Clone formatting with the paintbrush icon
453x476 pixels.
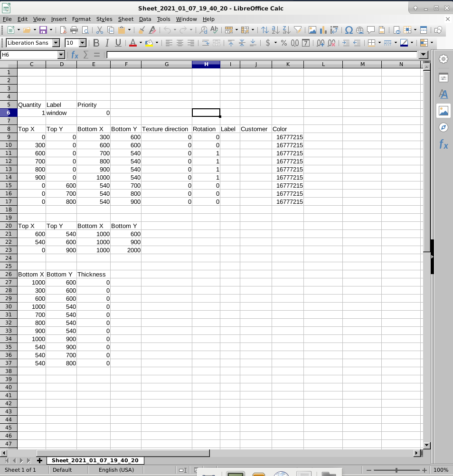(x=142, y=30)
